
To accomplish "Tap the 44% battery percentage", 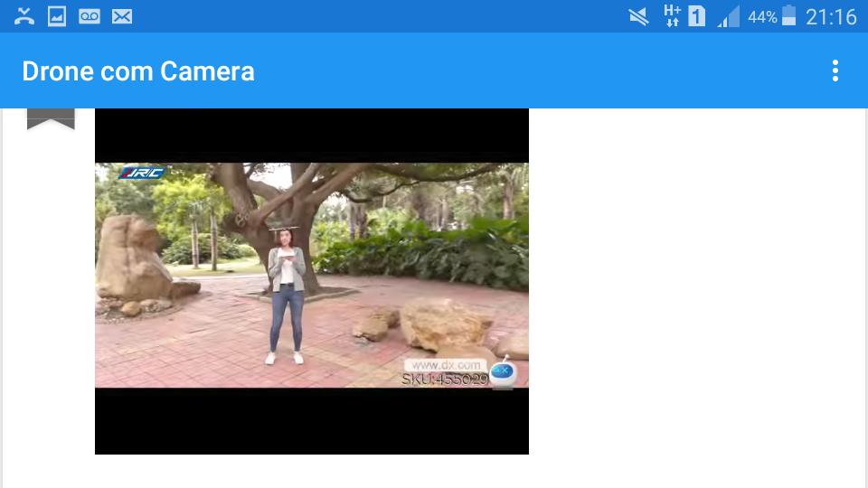I will coord(763,17).
